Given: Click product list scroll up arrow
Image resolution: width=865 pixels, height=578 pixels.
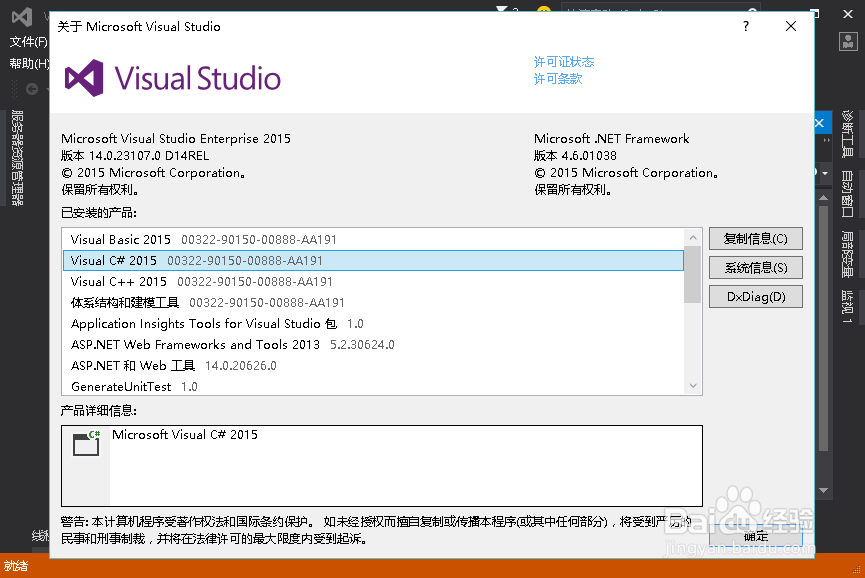Looking at the screenshot, I should [x=693, y=238].
